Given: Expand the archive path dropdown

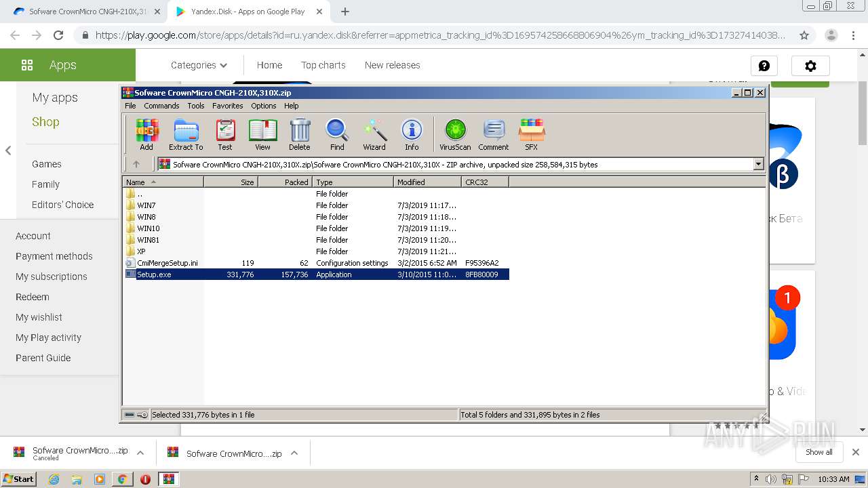Looking at the screenshot, I should tap(758, 164).
